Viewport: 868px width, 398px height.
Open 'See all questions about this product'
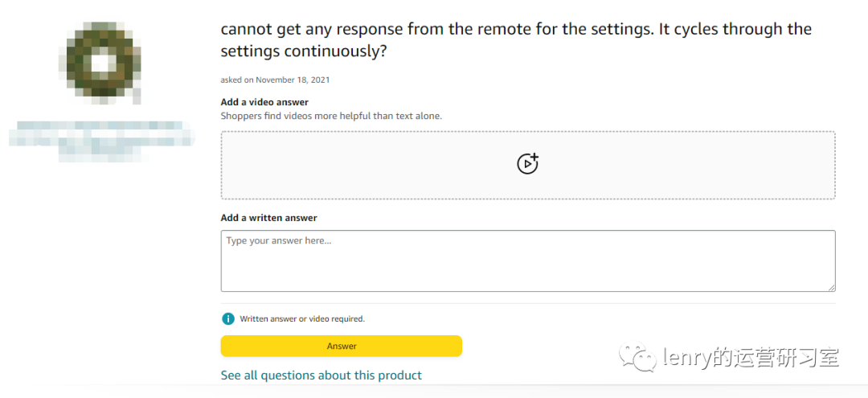pos(321,375)
